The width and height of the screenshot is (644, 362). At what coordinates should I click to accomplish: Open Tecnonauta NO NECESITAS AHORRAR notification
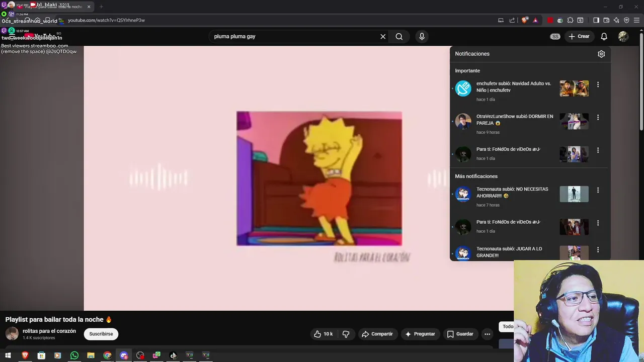529,197
